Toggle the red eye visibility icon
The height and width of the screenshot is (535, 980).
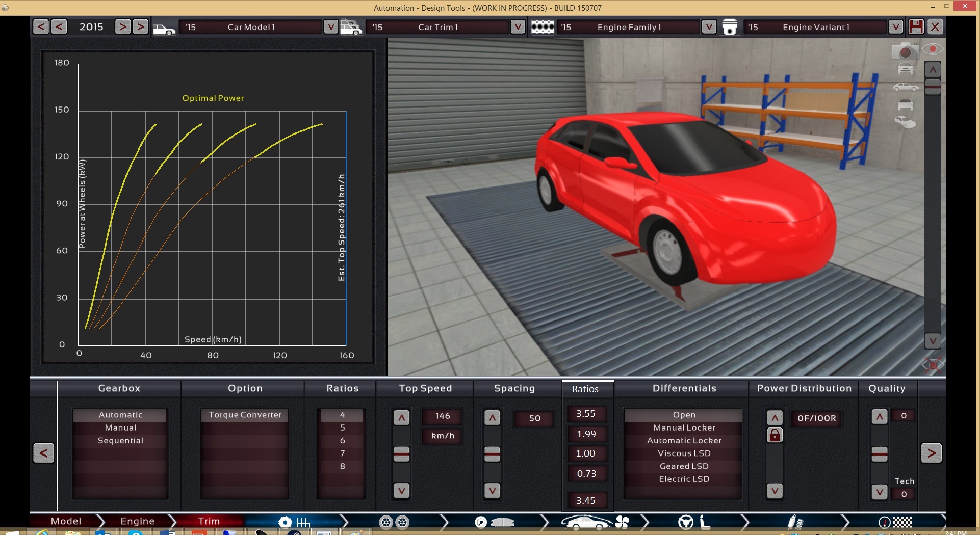[933, 49]
